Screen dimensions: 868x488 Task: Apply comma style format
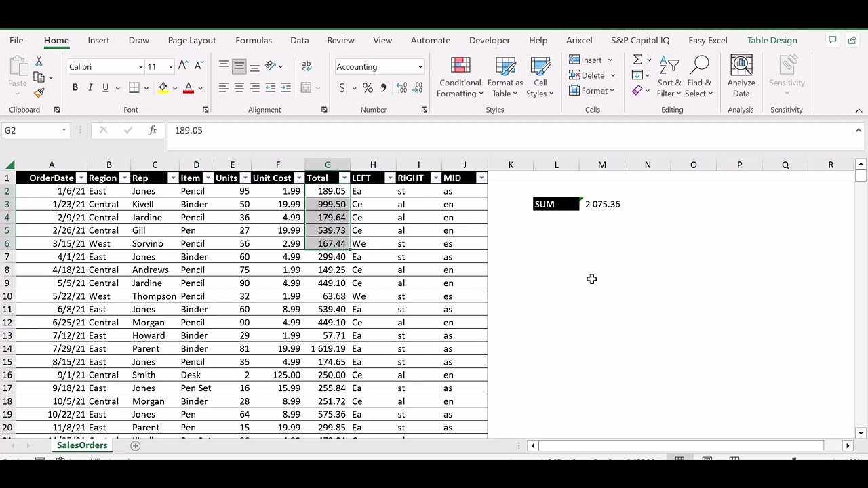point(383,87)
